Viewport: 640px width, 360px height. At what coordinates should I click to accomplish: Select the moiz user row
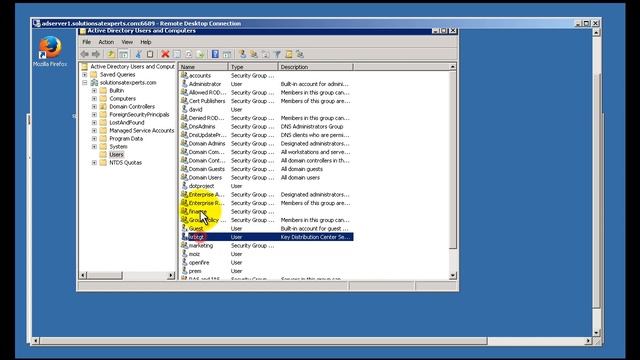(266, 254)
